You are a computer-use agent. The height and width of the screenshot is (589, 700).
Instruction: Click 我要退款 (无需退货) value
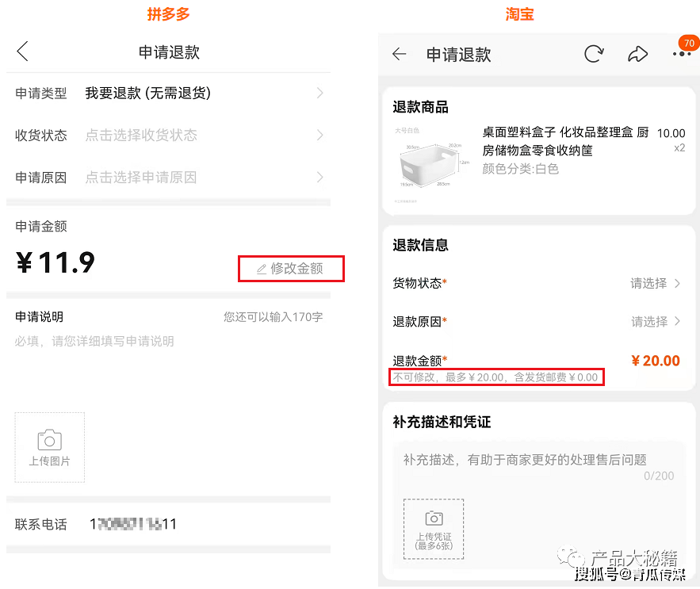pyautogui.click(x=147, y=93)
